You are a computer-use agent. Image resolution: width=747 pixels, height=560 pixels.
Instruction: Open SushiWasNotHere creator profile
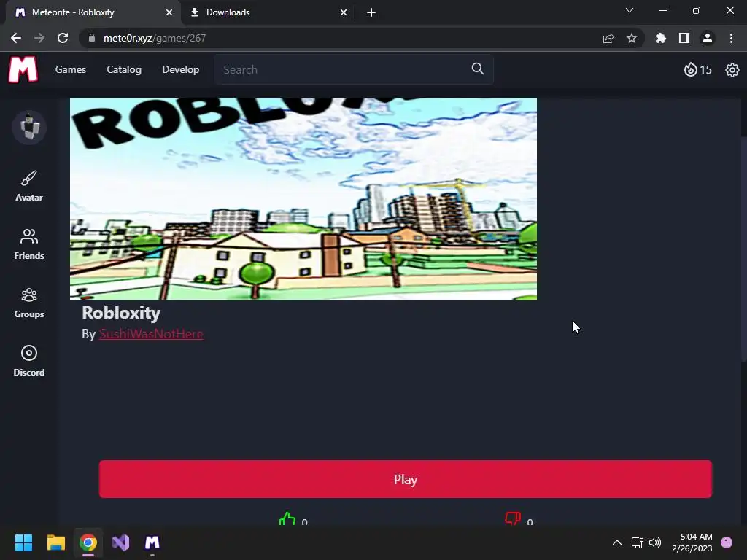click(151, 334)
